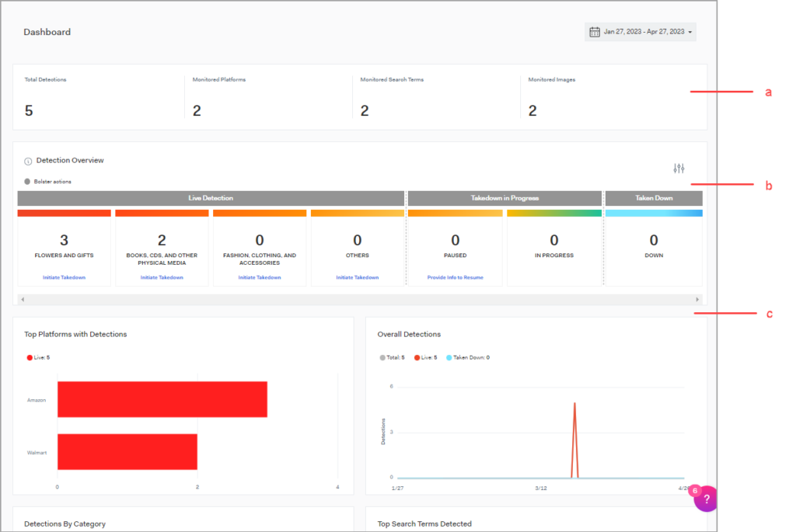Open the purple help question mark button

(707, 499)
